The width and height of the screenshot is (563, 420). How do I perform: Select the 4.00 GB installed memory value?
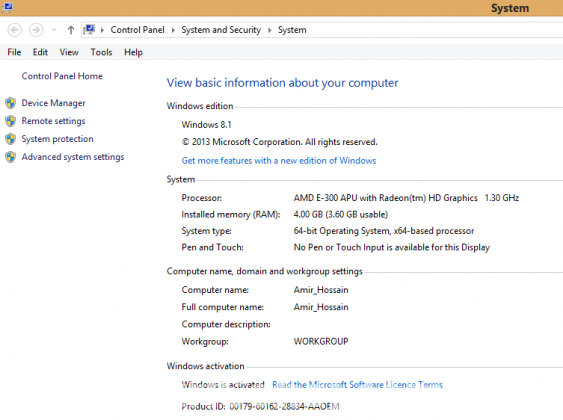click(340, 214)
